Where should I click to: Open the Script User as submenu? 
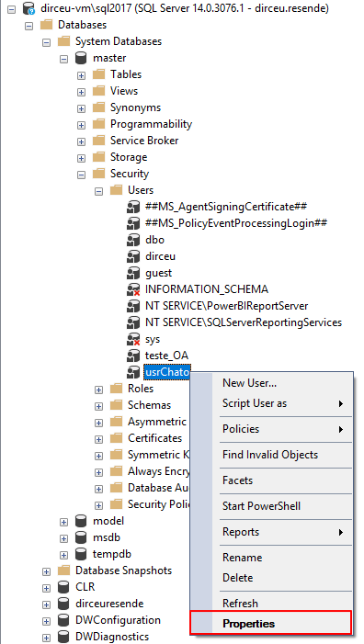pyautogui.click(x=271, y=403)
